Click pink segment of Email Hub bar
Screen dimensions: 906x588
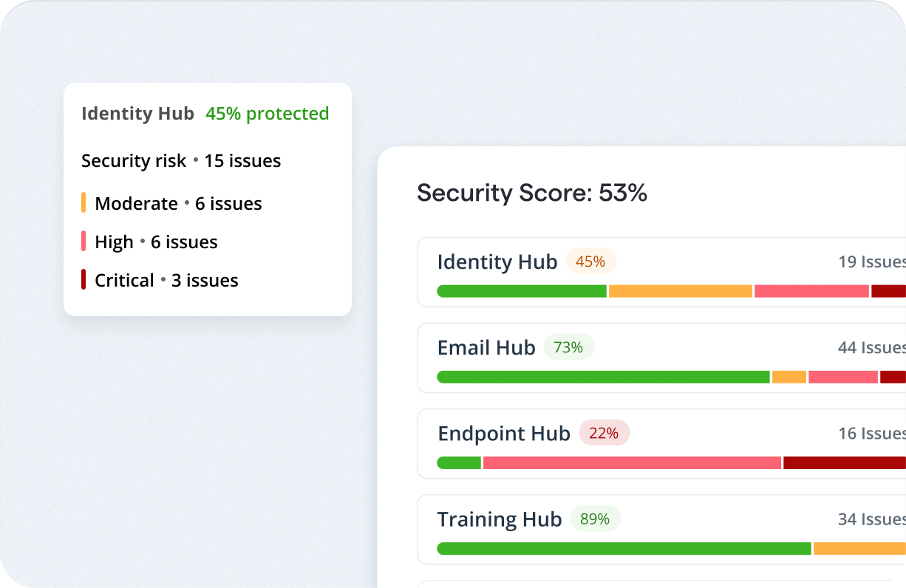(x=843, y=377)
